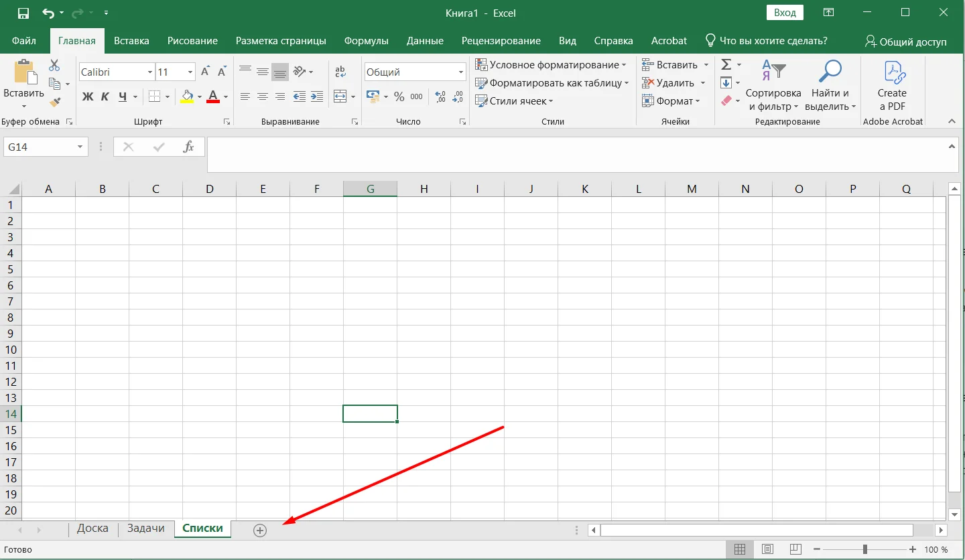Toggle italic formatting К
965x560 pixels.
click(x=105, y=96)
